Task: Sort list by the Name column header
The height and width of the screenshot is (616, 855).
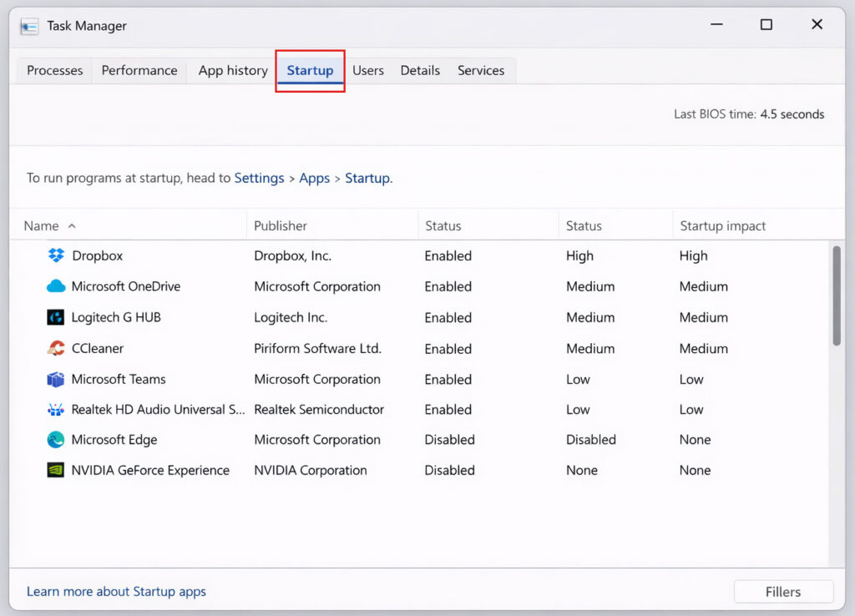Action: (x=42, y=225)
